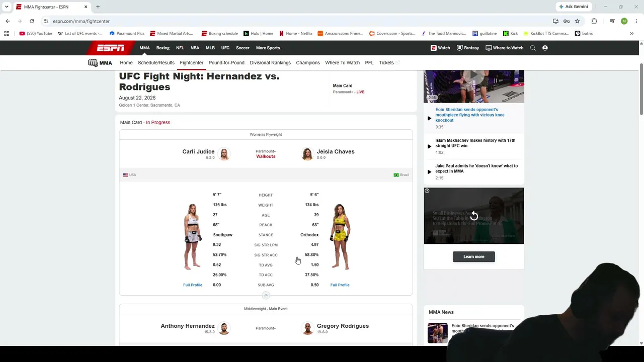Open the browser extensions puzzle icon
Viewport: 644px width, 362px height.
(x=594, y=21)
